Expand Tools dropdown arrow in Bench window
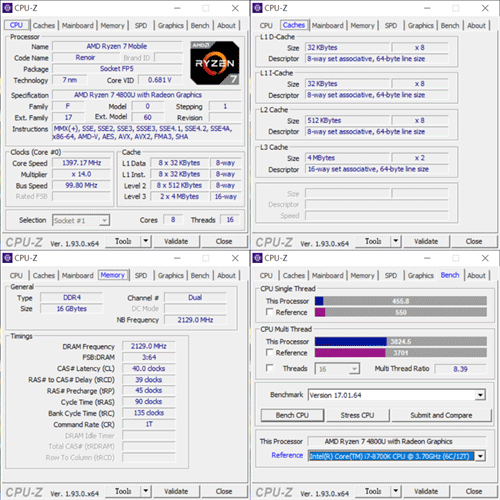 point(396,491)
